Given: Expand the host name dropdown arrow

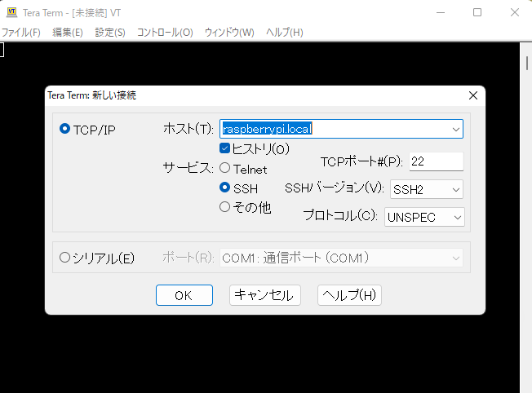Looking at the screenshot, I should click(455, 129).
